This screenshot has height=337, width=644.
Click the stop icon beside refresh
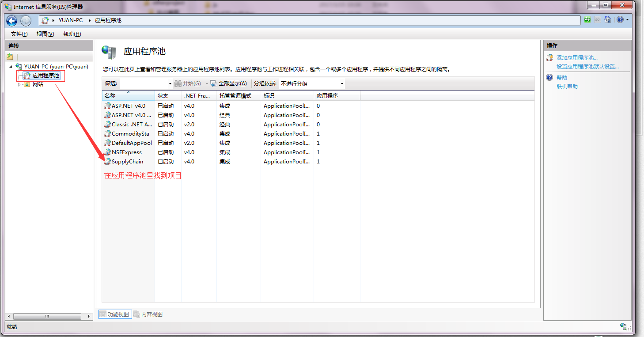pos(597,20)
